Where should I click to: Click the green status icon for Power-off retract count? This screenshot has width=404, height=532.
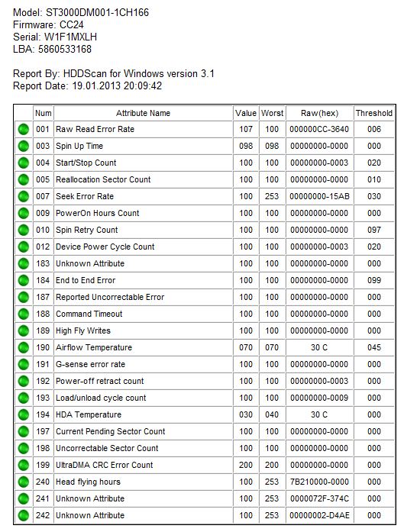(x=24, y=382)
